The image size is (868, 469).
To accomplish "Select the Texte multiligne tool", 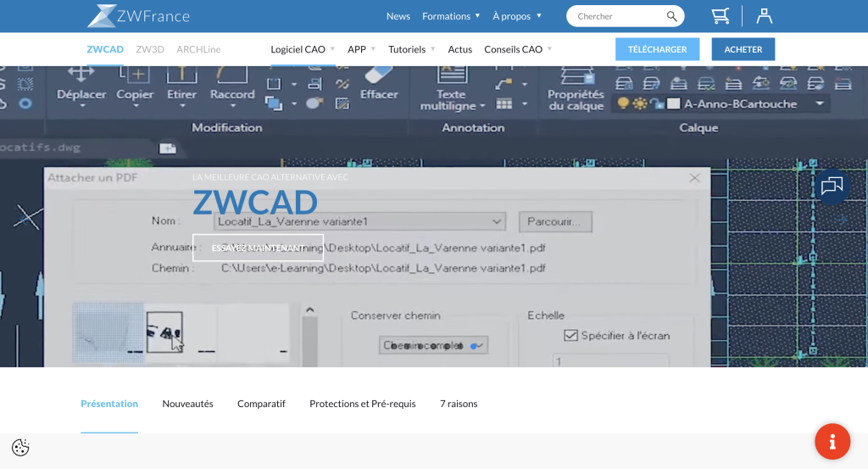I will [x=452, y=88].
